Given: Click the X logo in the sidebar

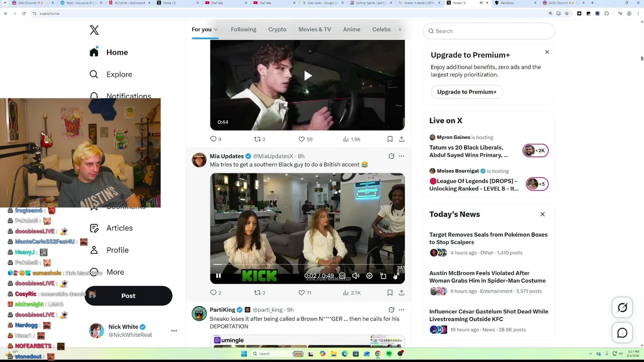Looking at the screenshot, I should (x=94, y=30).
